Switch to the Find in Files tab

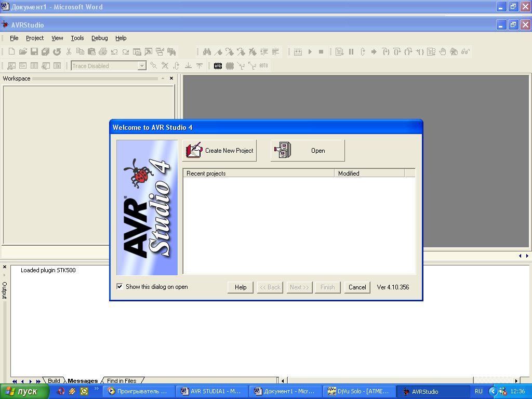point(122,381)
